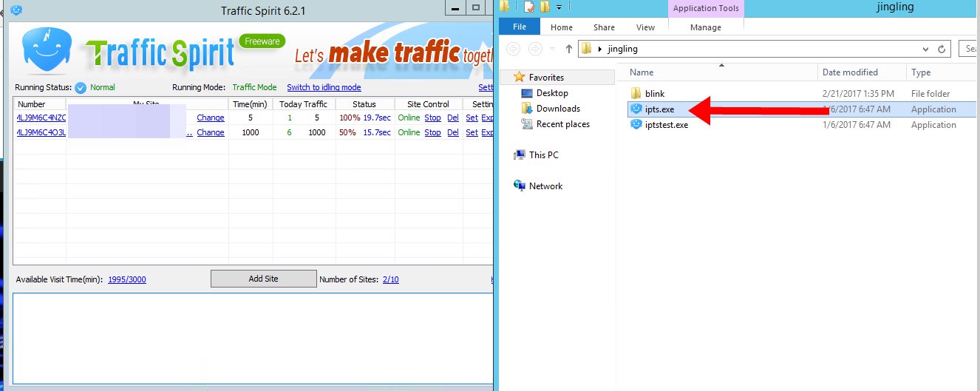Click the This PC monitor icon
Image resolution: width=980 pixels, height=391 pixels.
[x=520, y=155]
